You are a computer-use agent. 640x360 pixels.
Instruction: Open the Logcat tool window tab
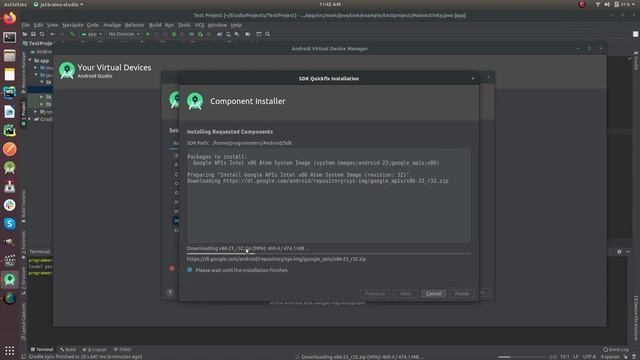pyautogui.click(x=95, y=349)
